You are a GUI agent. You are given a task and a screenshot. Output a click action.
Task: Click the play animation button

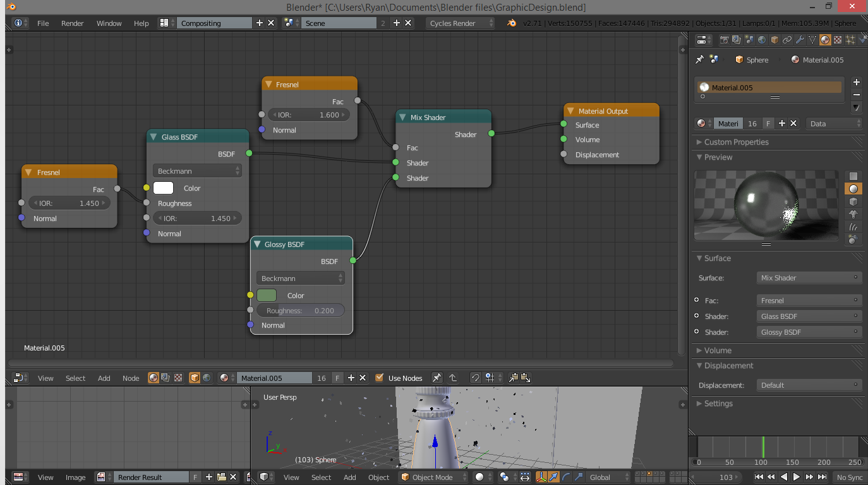pos(797,477)
